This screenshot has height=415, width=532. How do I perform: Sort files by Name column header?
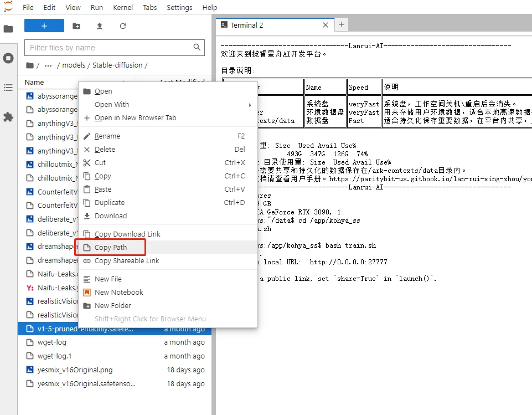point(34,82)
